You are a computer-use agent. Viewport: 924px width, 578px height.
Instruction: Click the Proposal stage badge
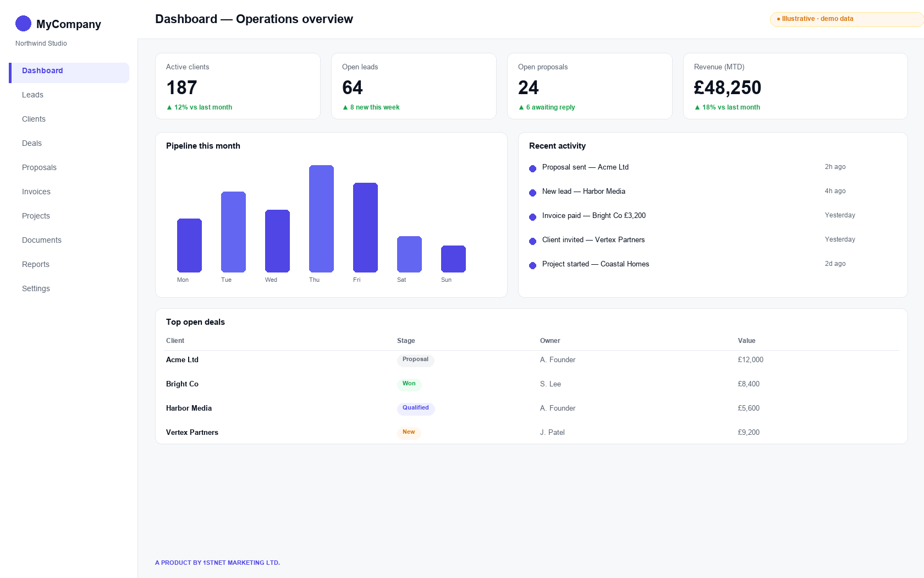pyautogui.click(x=415, y=360)
